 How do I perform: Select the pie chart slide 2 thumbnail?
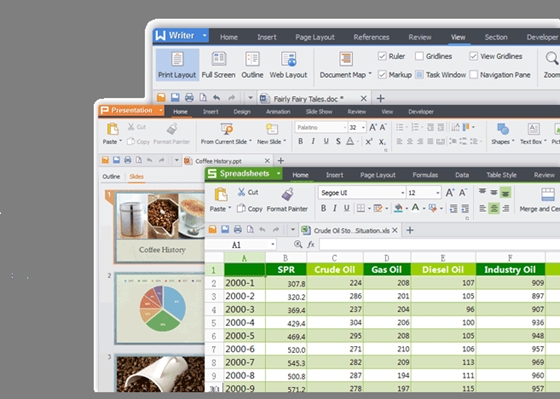[x=159, y=309]
